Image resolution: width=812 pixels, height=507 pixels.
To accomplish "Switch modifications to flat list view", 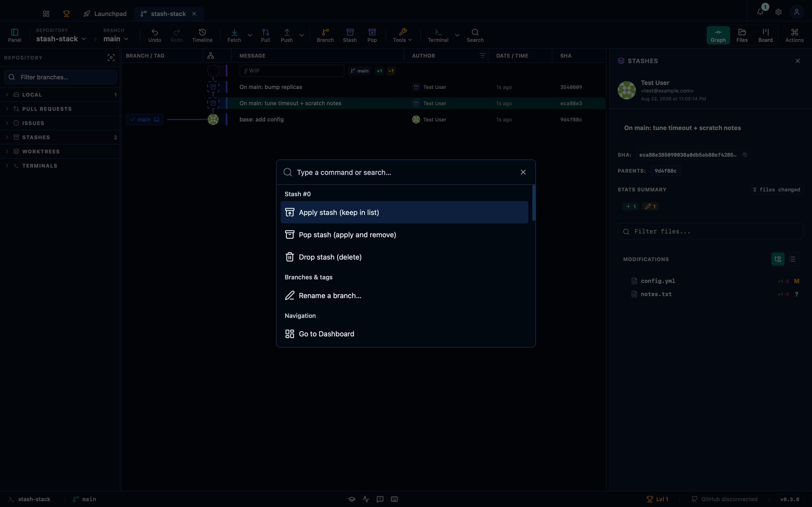I will pyautogui.click(x=792, y=259).
